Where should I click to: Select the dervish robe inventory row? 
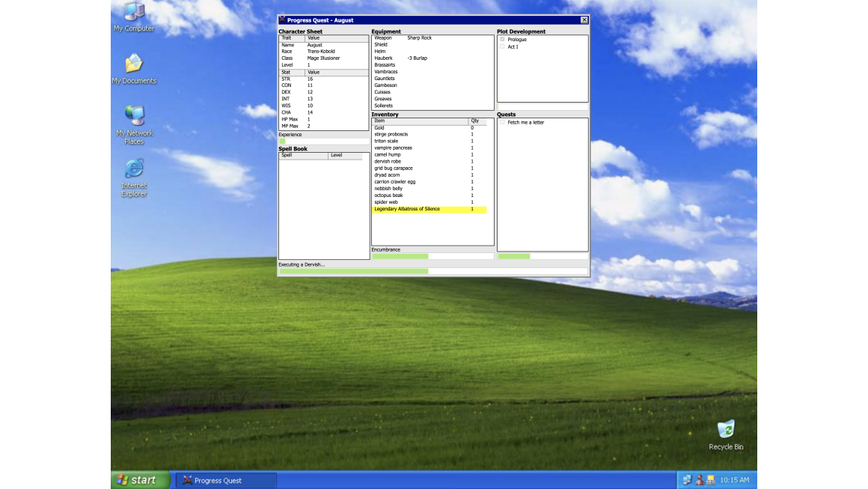(x=429, y=162)
